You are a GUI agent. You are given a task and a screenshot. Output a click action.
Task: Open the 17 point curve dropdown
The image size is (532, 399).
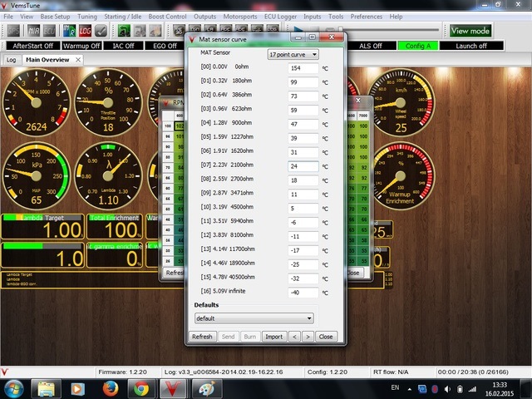293,54
